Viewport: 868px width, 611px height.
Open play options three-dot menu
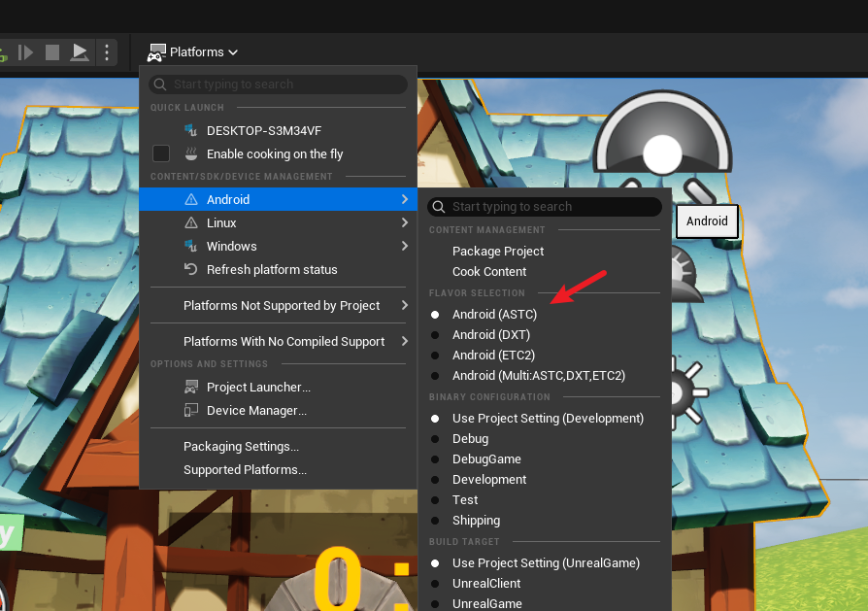(107, 52)
